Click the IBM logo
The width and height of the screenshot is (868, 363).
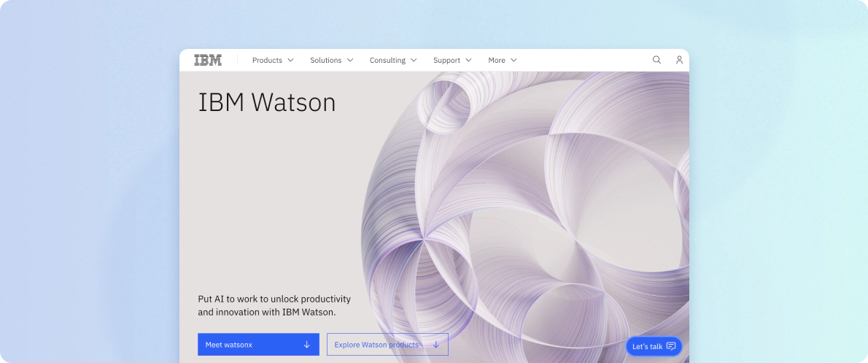tap(208, 60)
